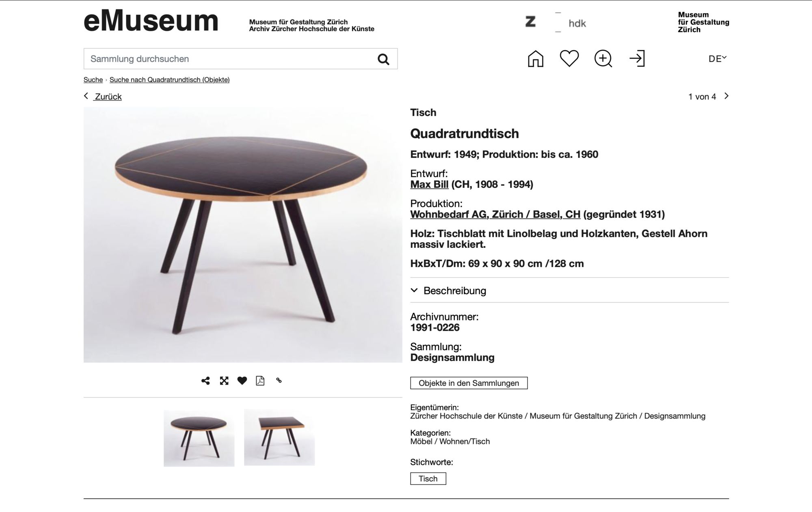Viewport: 812px width, 512px height.
Task: Add to favorites with the heart below image
Action: [242, 381]
